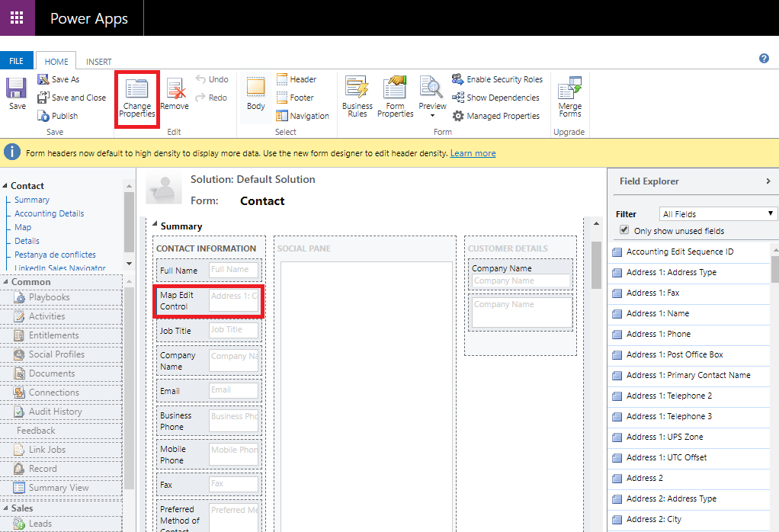Screen dimensions: 779x532
Task: Pick Address 2: City field
Action: point(688,520)
